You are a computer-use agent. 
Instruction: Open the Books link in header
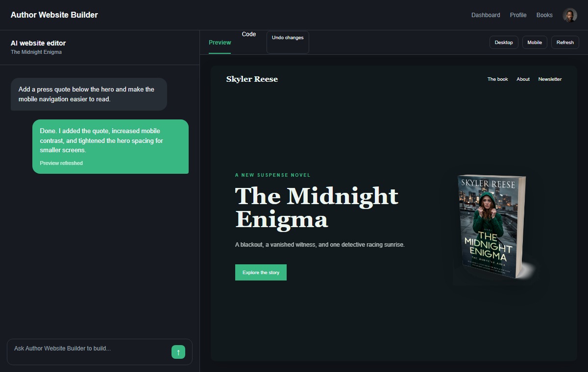544,15
